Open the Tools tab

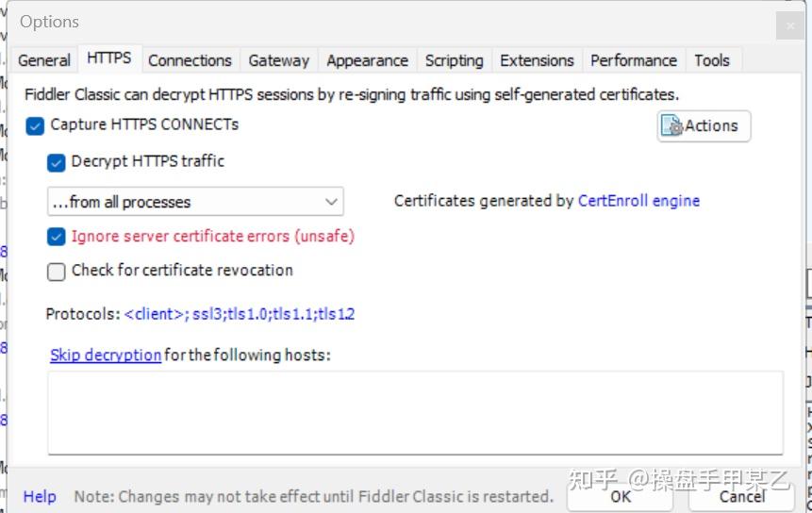pyautogui.click(x=712, y=60)
